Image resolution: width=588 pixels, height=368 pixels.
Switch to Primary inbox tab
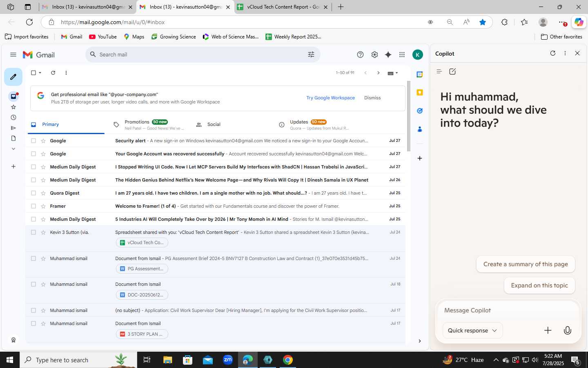[x=66, y=124]
